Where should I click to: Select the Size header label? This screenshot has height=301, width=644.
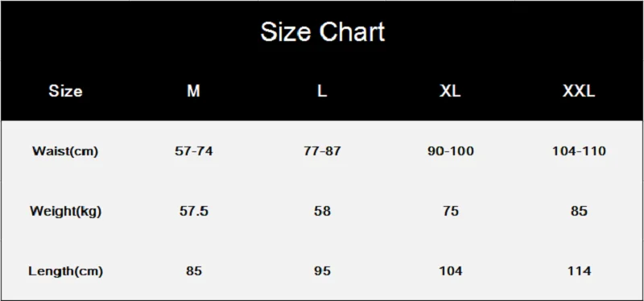(65, 91)
